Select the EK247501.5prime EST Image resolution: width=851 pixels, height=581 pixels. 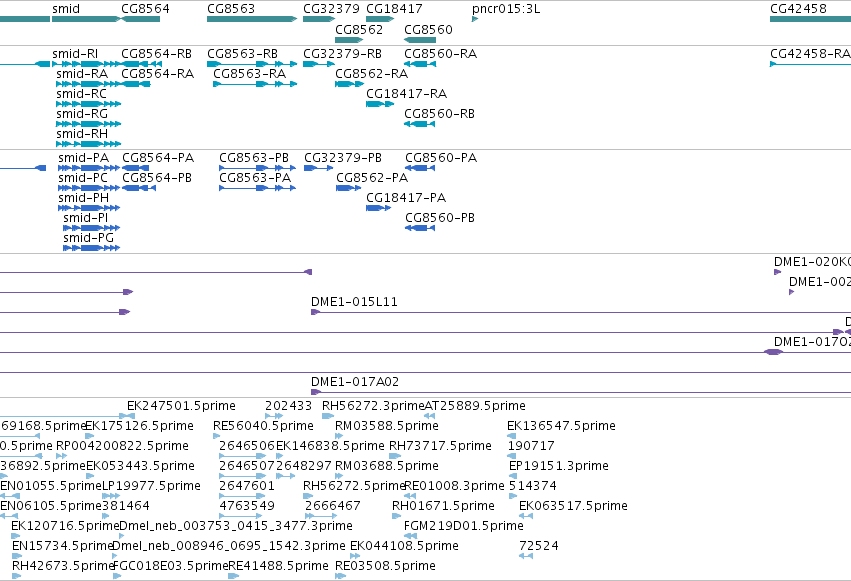click(181, 406)
